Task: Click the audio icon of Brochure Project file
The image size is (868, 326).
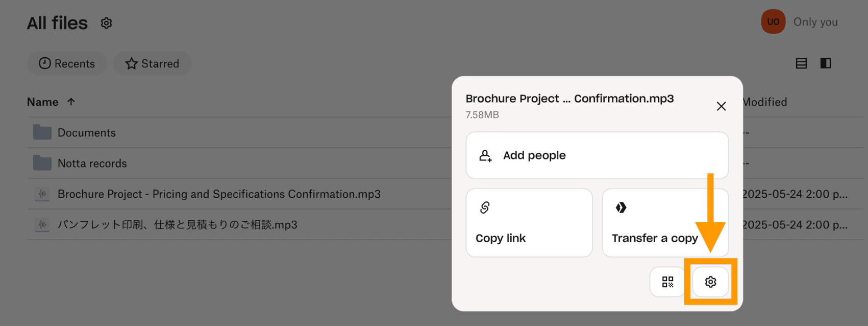Action: point(42,194)
